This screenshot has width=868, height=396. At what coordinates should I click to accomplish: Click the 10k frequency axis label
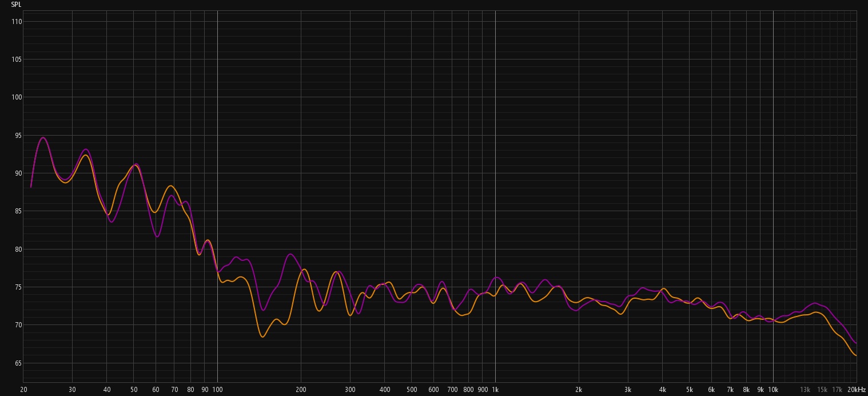(773, 390)
